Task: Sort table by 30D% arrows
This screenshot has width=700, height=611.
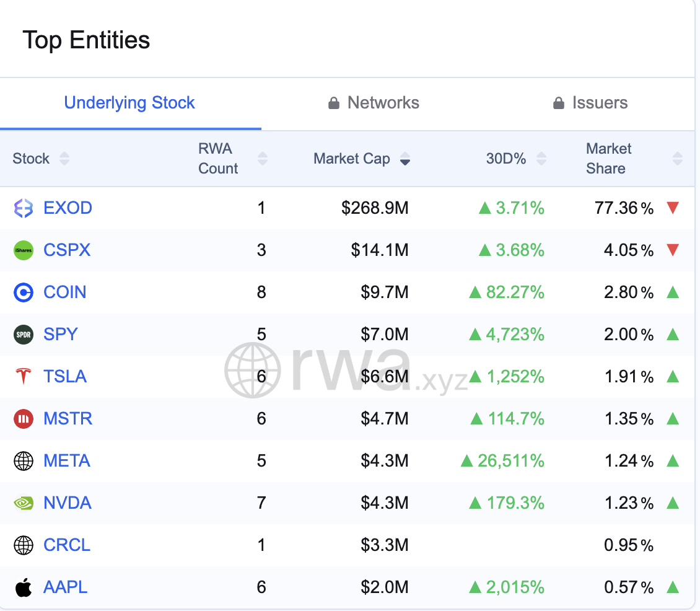Action: [x=541, y=159]
